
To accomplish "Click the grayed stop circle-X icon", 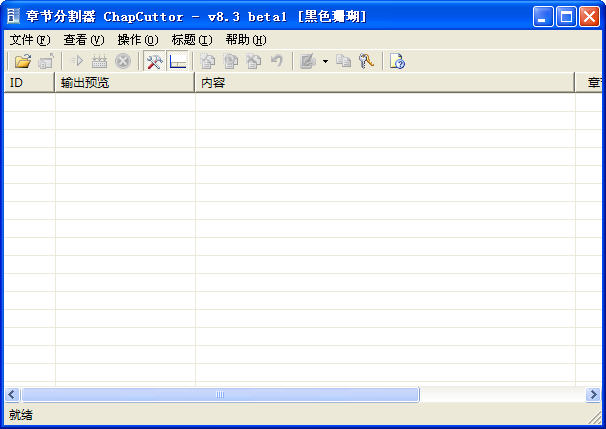I will [123, 61].
